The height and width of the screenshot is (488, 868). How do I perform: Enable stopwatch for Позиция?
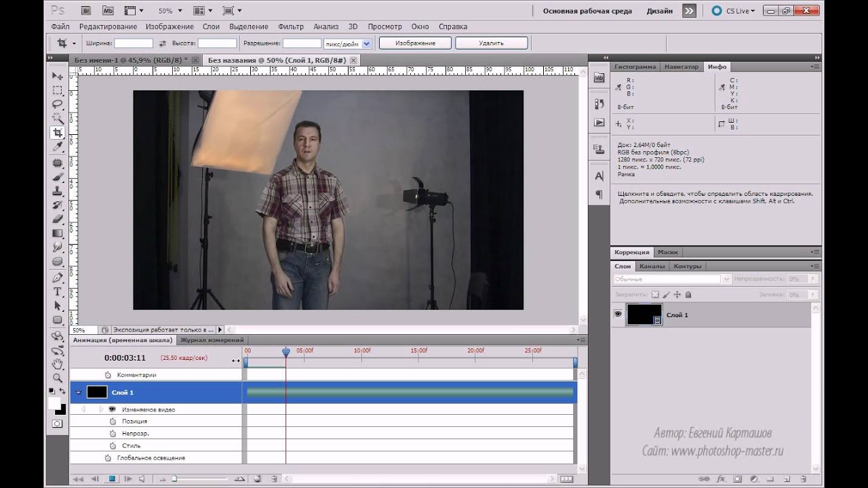tap(113, 422)
